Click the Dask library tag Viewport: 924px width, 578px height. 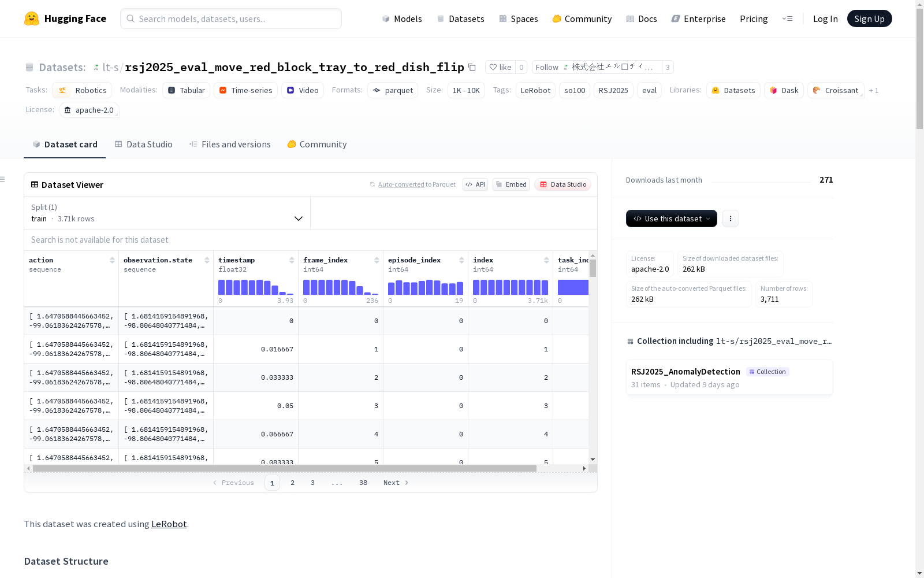point(784,90)
